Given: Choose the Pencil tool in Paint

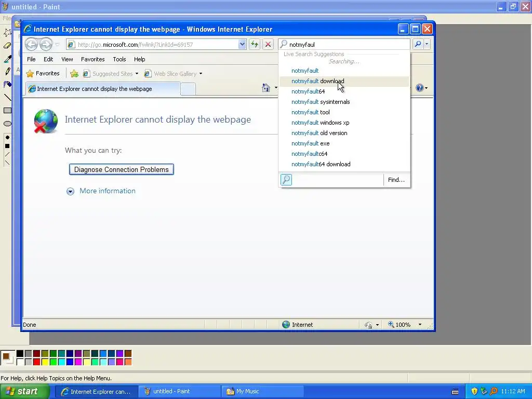Looking at the screenshot, I should point(7,71).
